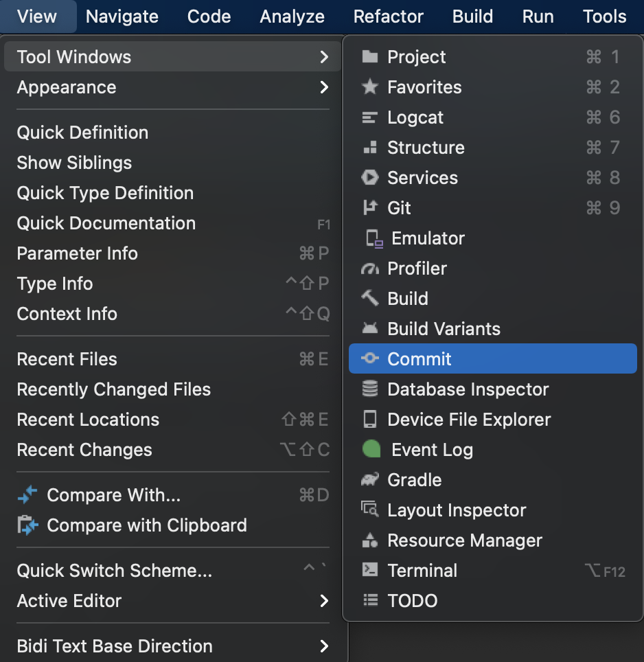
Task: Click the Services icon
Action: 370,178
